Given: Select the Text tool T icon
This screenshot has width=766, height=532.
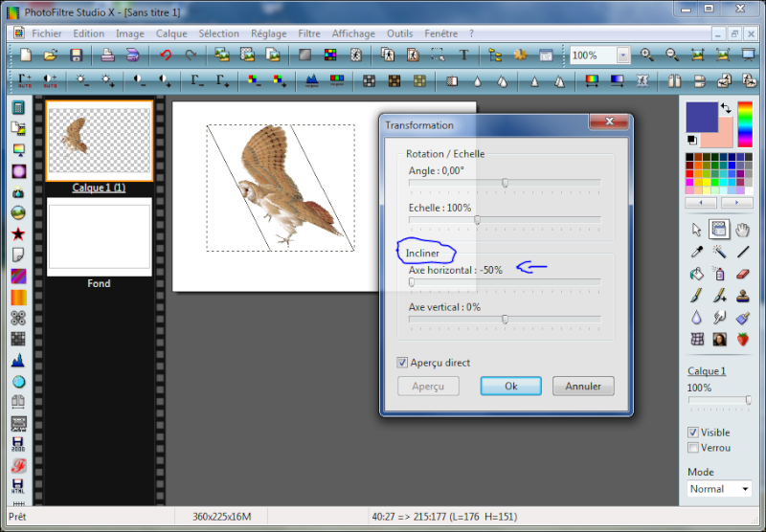Looking at the screenshot, I should [463, 55].
